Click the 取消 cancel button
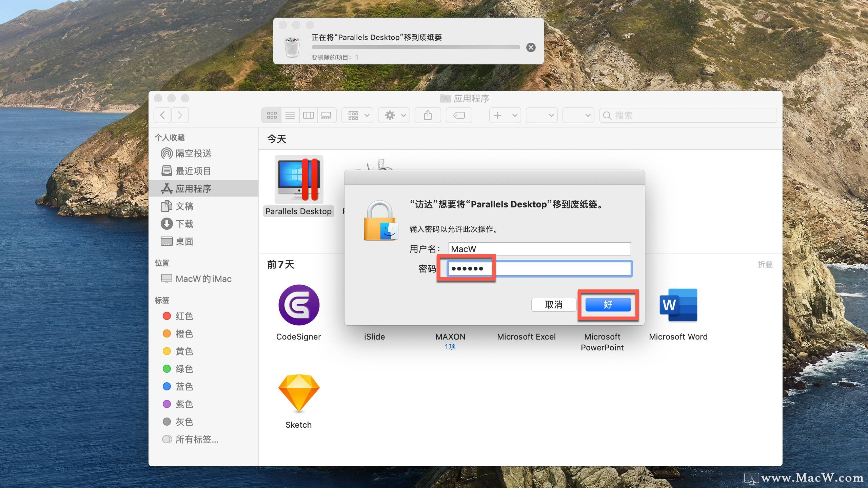Image resolution: width=868 pixels, height=488 pixels. 553,305
